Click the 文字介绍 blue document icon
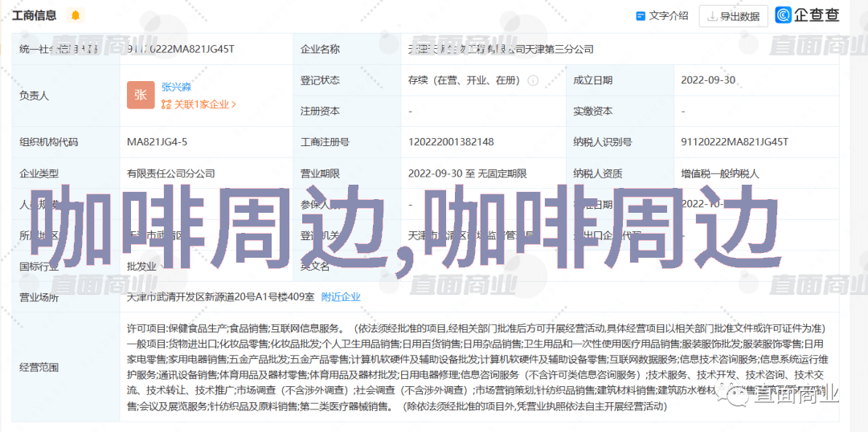 click(x=641, y=16)
